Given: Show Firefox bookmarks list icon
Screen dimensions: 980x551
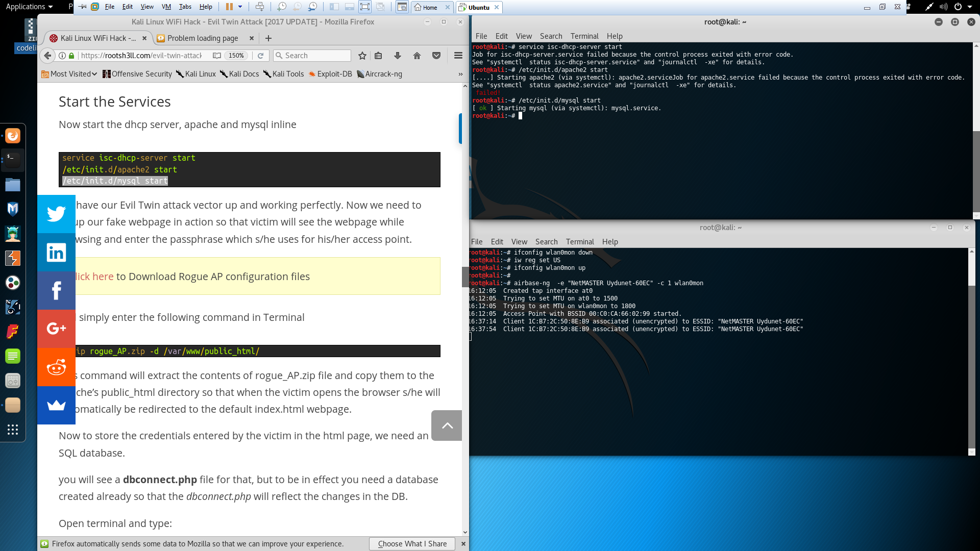Looking at the screenshot, I should 378,56.
